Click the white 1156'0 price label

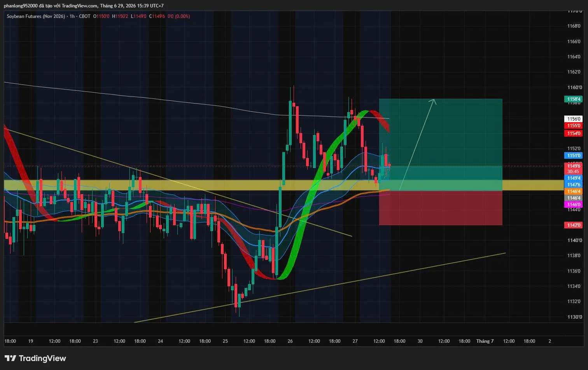(573, 119)
